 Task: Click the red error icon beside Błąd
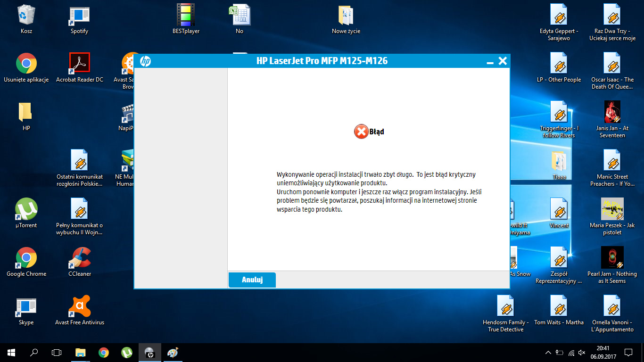pyautogui.click(x=361, y=132)
